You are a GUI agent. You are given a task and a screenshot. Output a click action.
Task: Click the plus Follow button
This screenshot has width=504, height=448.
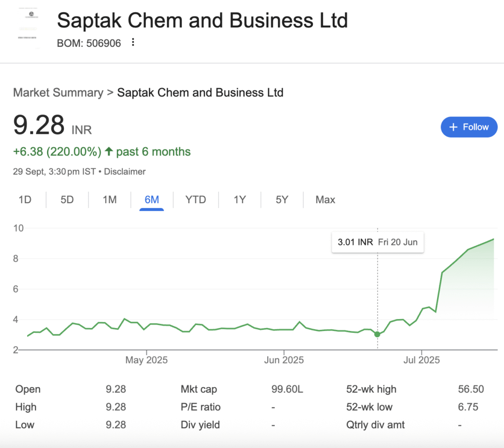click(469, 127)
